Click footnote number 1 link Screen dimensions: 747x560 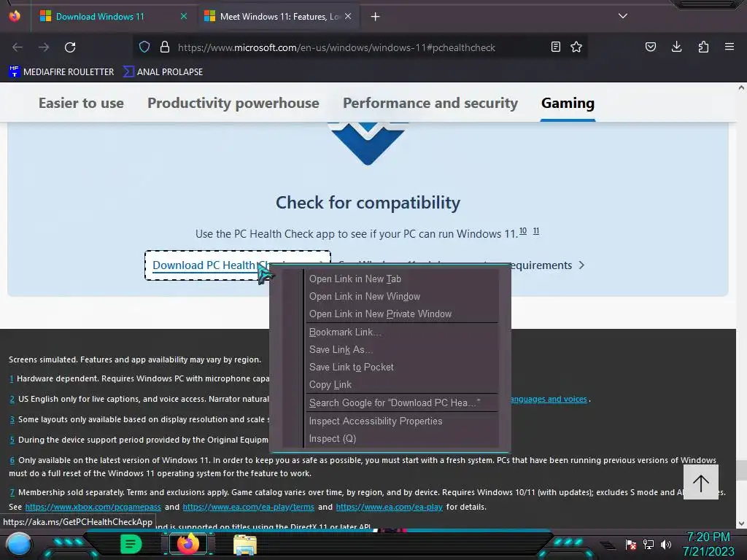12,378
